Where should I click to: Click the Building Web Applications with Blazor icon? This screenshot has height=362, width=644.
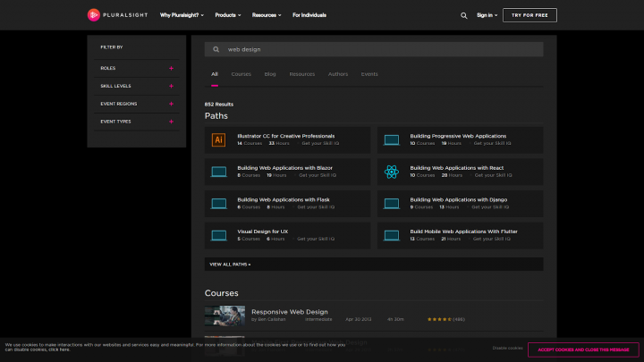[218, 172]
